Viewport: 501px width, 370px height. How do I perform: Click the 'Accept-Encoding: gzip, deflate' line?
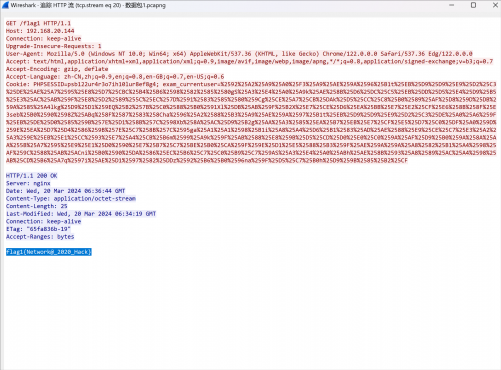click(x=57, y=69)
